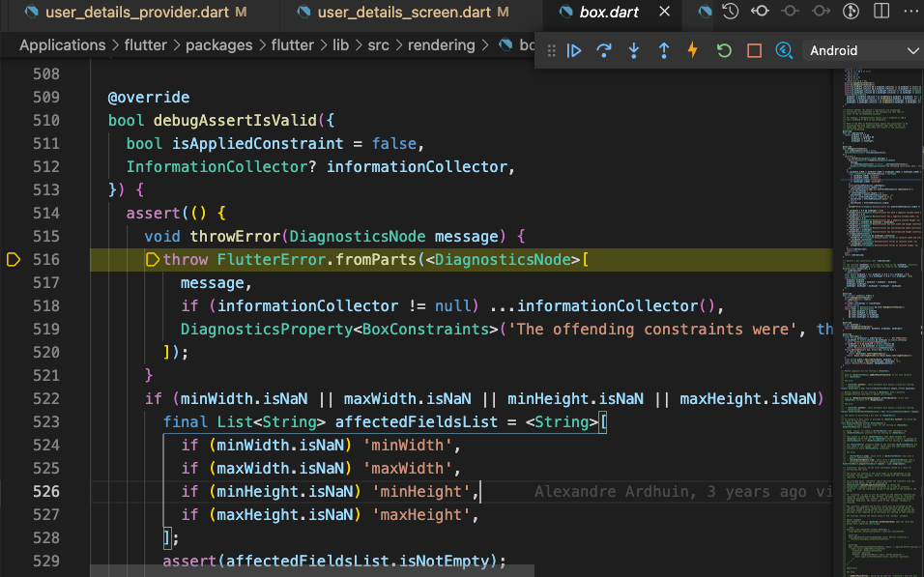This screenshot has width=924, height=577.
Task: Toggle a breakpoint beside line 522
Action: 14,399
